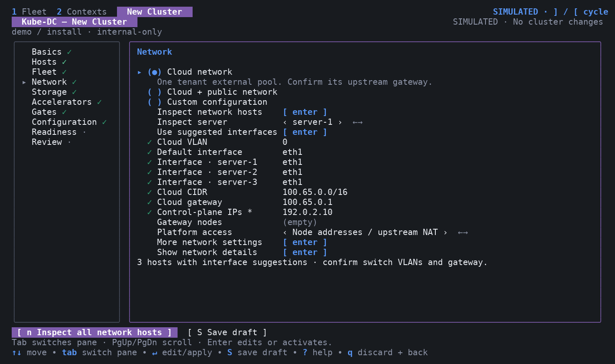615x364 pixels.
Task: Click the Save draft button
Action: 227,332
